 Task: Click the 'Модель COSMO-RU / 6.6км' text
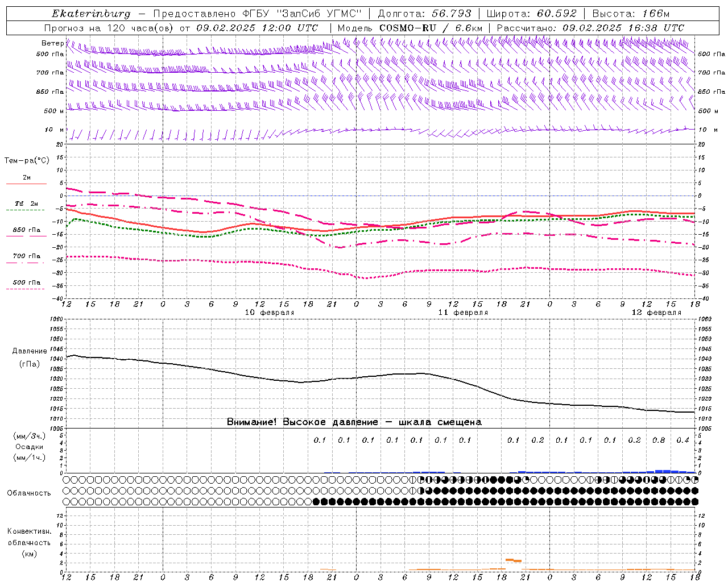click(410, 28)
